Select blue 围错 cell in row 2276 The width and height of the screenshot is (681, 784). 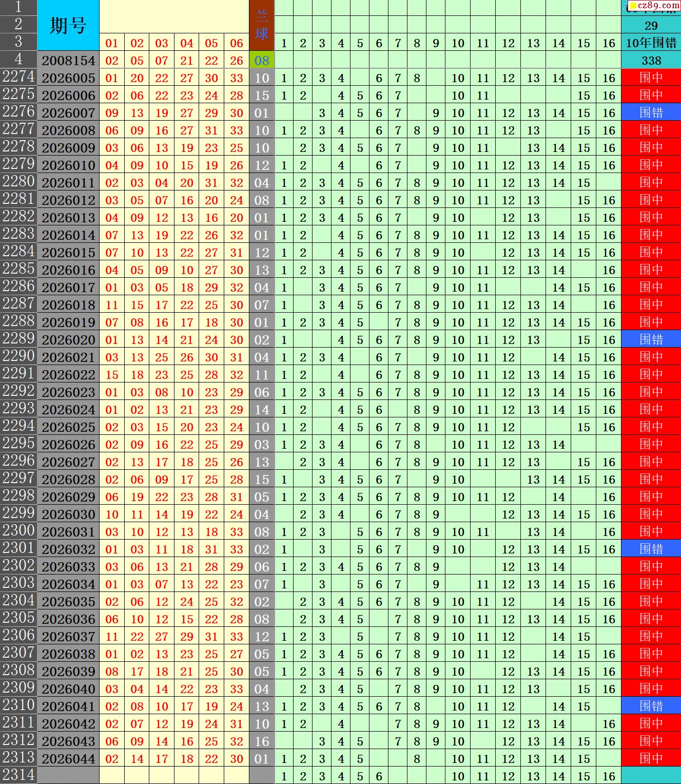[x=651, y=112]
